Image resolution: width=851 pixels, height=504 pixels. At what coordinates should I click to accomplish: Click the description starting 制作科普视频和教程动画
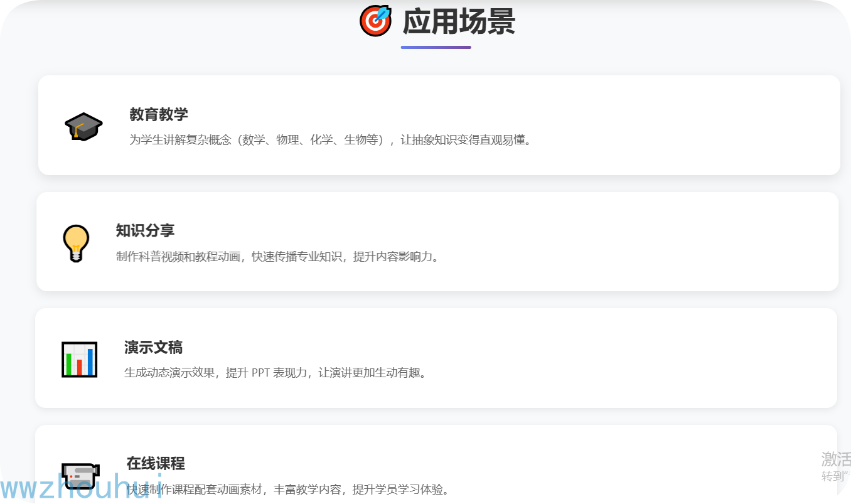(x=278, y=257)
